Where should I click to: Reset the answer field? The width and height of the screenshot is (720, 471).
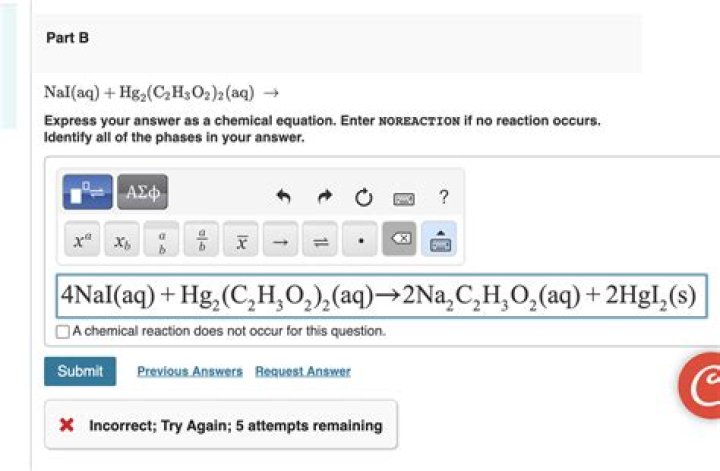click(363, 198)
